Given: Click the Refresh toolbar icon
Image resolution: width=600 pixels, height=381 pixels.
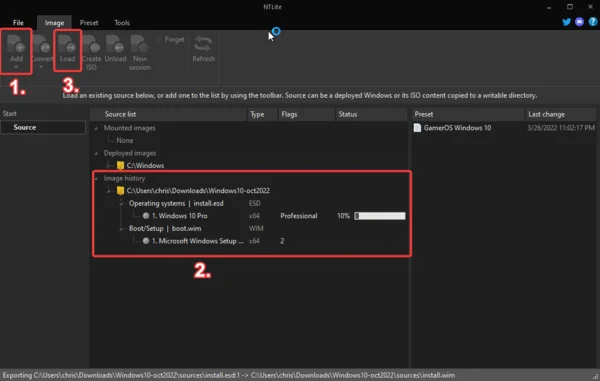Looking at the screenshot, I should coord(203,44).
